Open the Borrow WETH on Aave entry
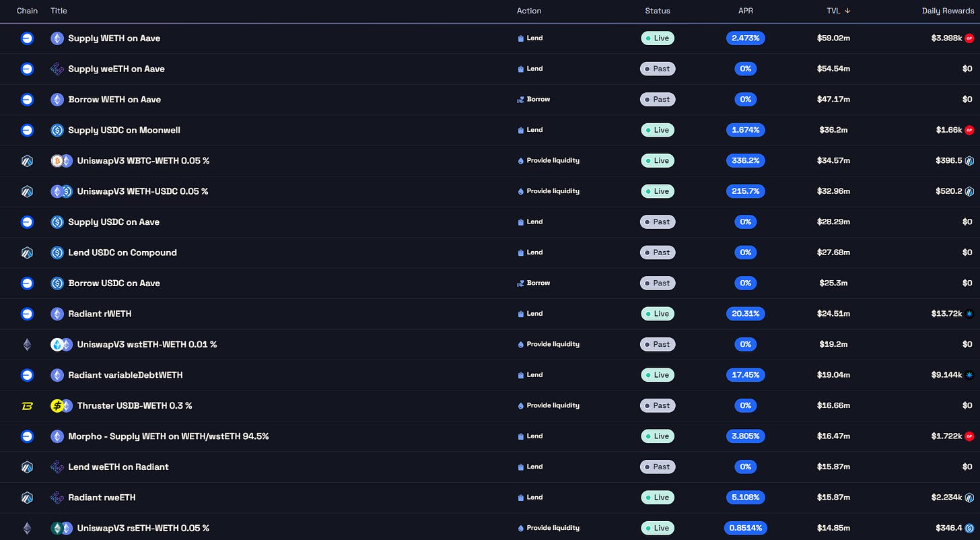The image size is (980, 540). point(490,100)
